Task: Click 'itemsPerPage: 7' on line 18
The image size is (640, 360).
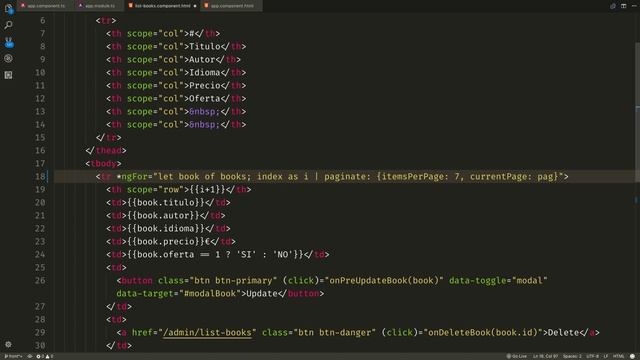Action: click(420, 176)
